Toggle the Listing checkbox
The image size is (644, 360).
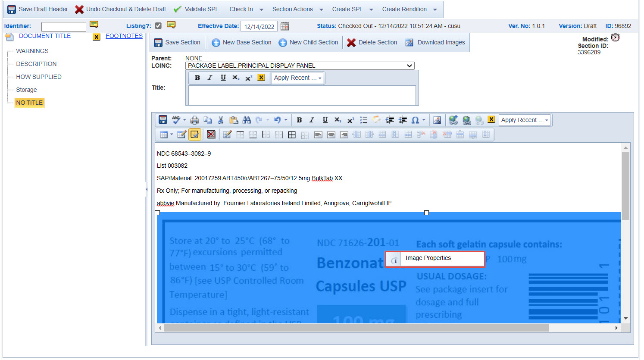point(158,26)
